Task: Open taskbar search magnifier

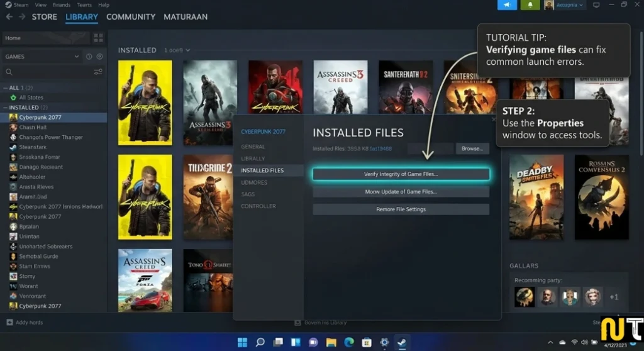Action: (260, 342)
